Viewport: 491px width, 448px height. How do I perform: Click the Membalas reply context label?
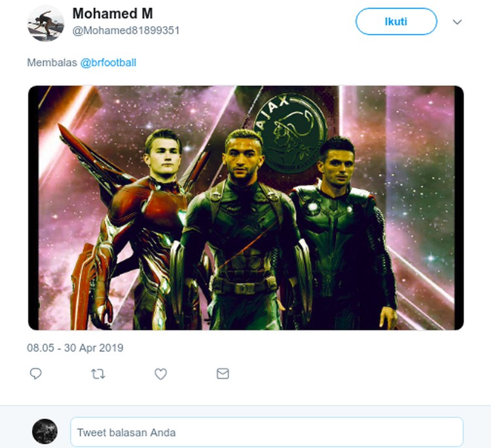point(52,63)
